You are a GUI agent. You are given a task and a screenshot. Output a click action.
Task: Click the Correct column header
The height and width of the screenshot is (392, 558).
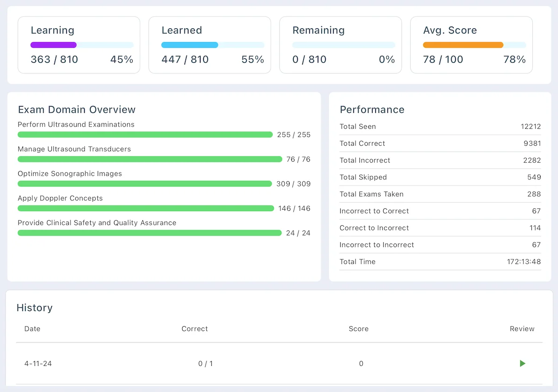195,328
